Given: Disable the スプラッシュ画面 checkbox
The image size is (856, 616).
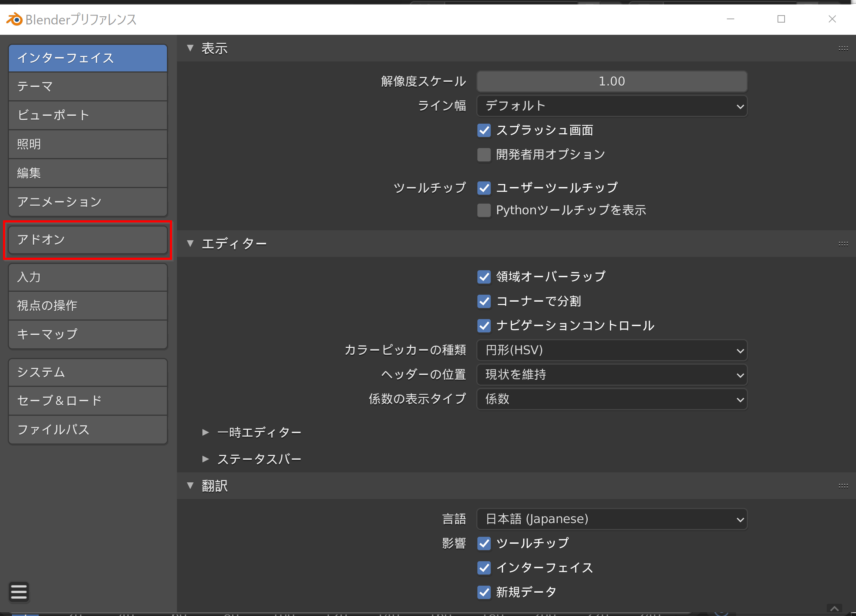Looking at the screenshot, I should pos(484,131).
